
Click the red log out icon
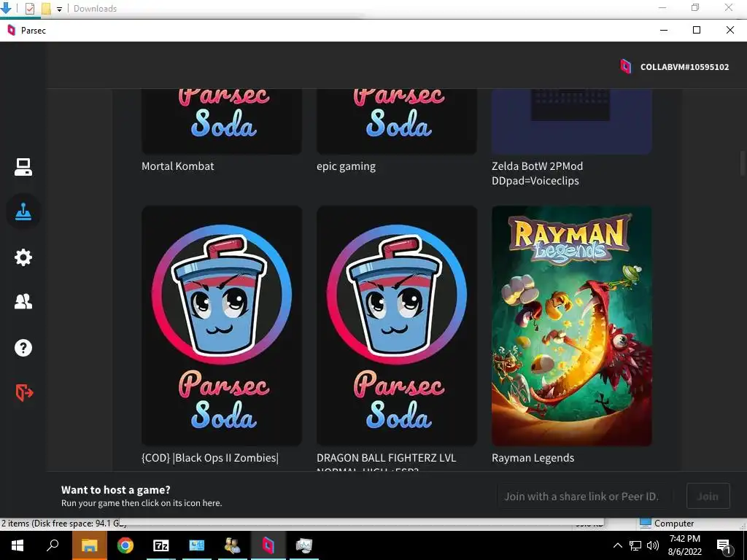(x=24, y=393)
